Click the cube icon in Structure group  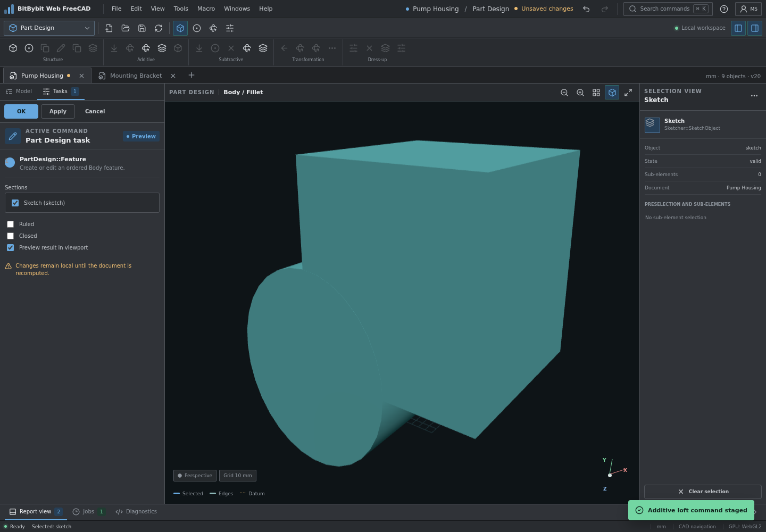coord(13,48)
